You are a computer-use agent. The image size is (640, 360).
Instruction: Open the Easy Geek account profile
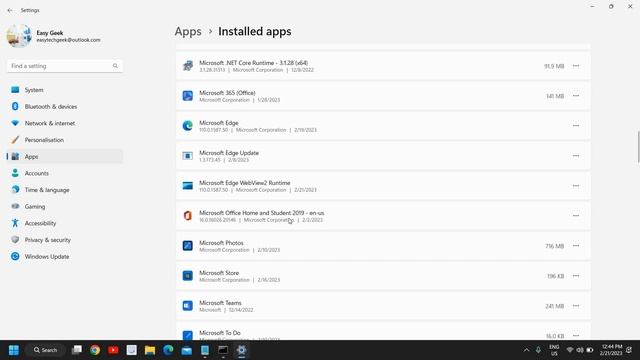click(53, 36)
